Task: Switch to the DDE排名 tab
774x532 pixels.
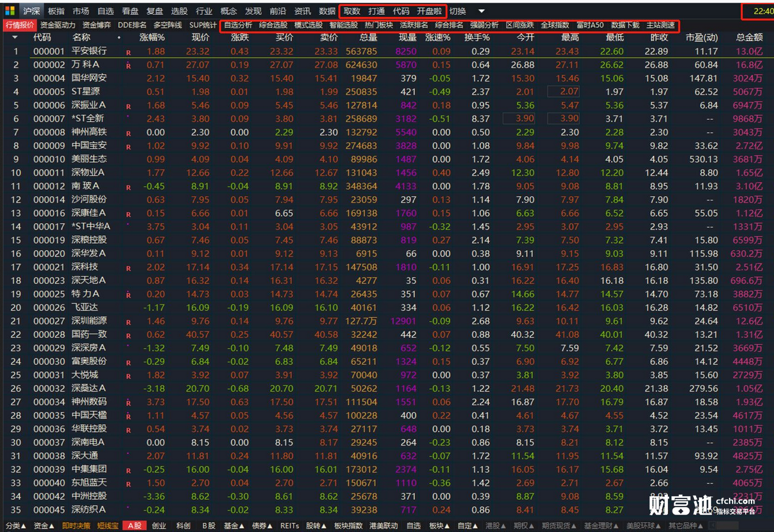Action: [132, 25]
